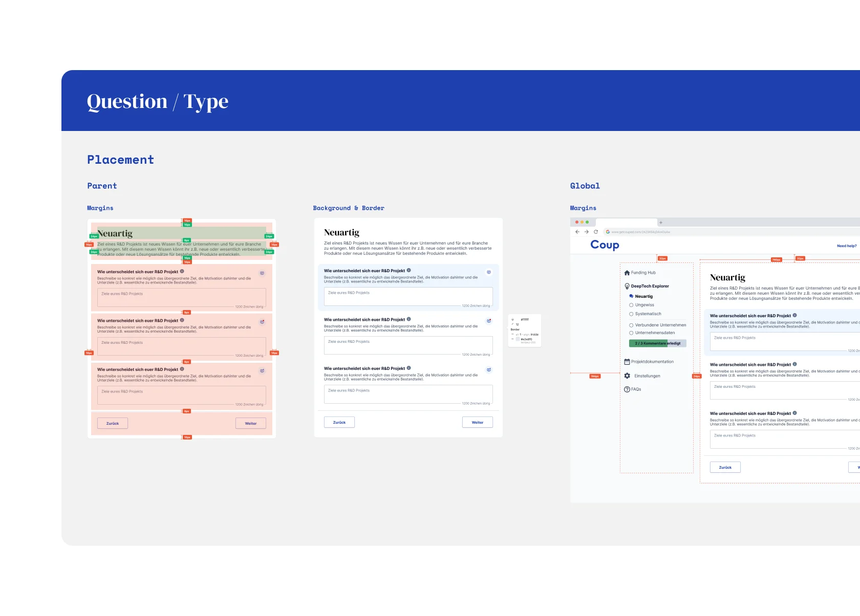This screenshot has height=616, width=860.
Task: Click Weiter in the Parent Margins mockup
Action: (251, 423)
